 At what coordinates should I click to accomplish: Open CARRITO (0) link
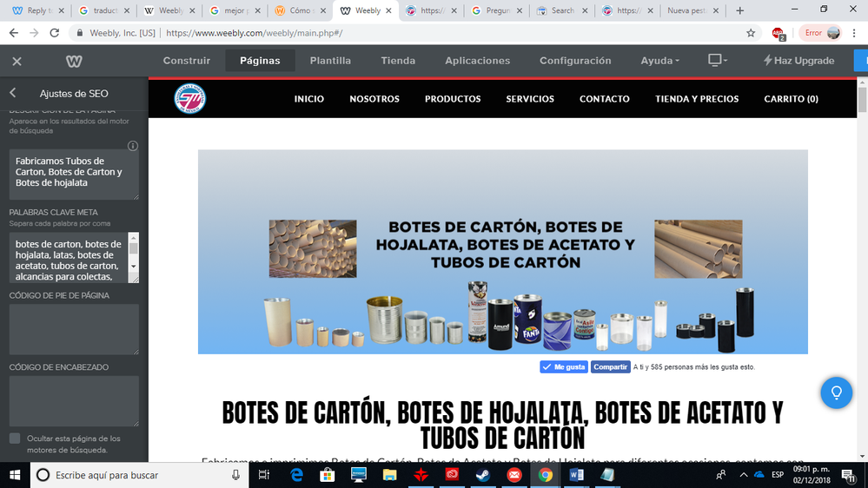pos(791,99)
